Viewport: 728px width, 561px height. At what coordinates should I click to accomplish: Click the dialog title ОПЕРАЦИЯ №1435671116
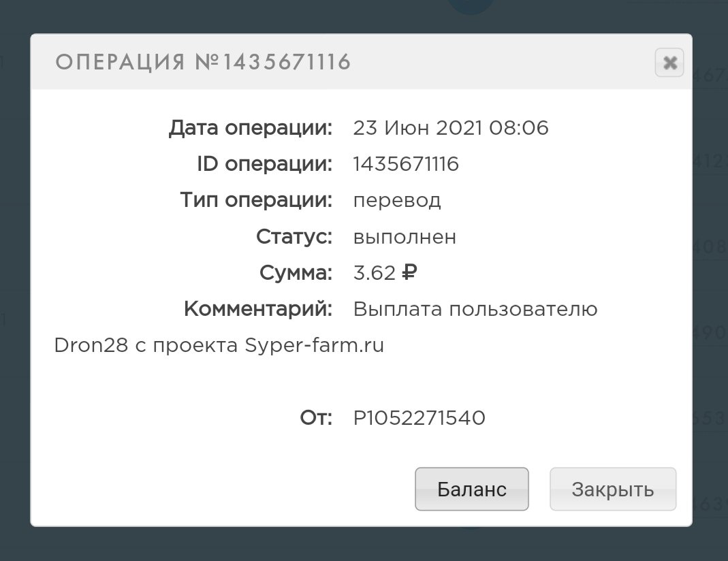[x=203, y=63]
